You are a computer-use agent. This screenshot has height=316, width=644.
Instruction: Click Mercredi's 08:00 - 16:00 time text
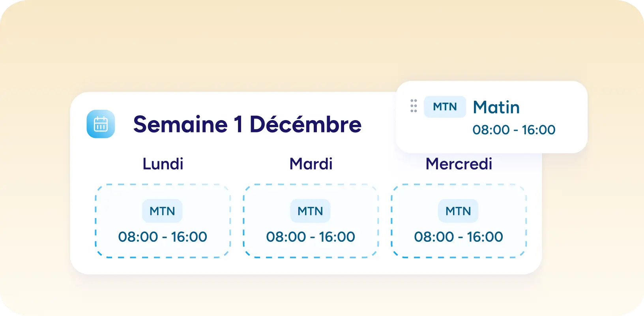point(459,237)
